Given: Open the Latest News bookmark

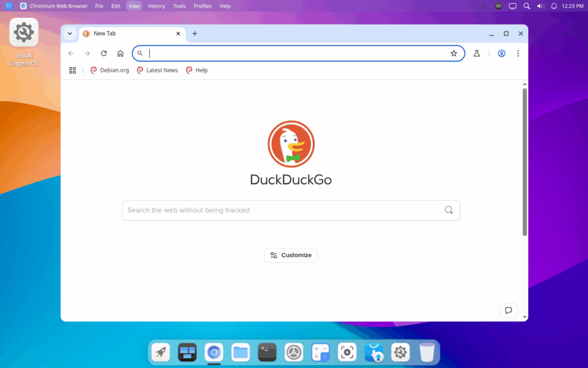Looking at the screenshot, I should (157, 70).
